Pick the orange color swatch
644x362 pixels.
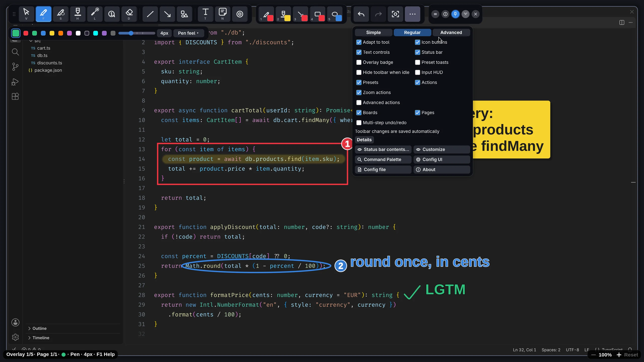click(x=61, y=33)
